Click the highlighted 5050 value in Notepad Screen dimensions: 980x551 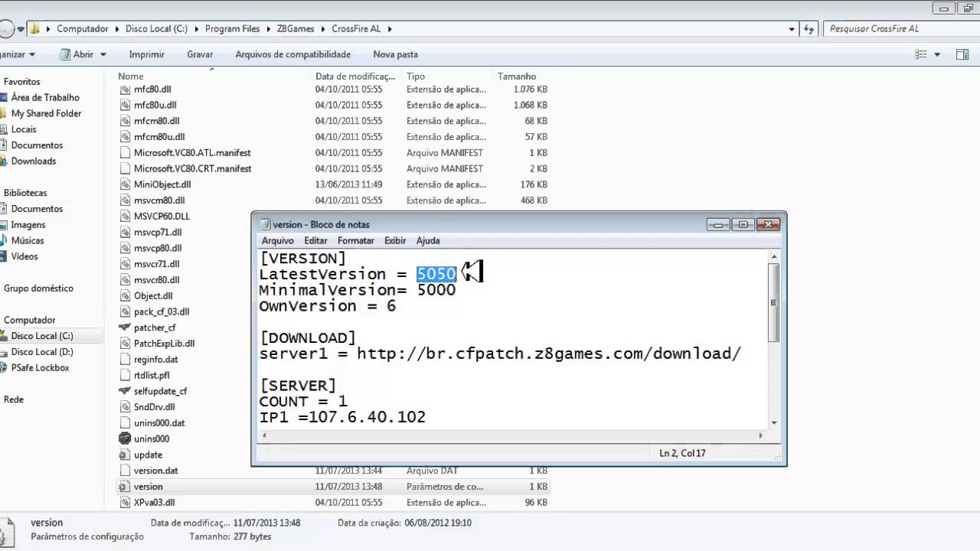(x=436, y=274)
